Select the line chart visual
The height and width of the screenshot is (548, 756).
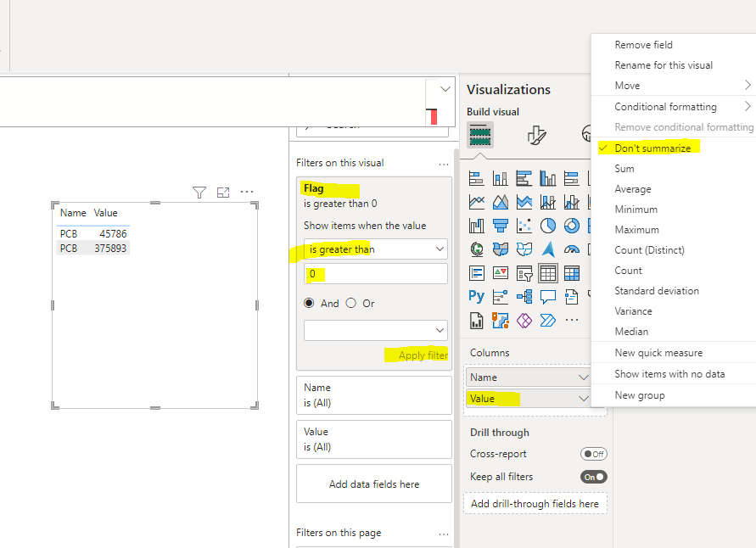[x=476, y=202]
